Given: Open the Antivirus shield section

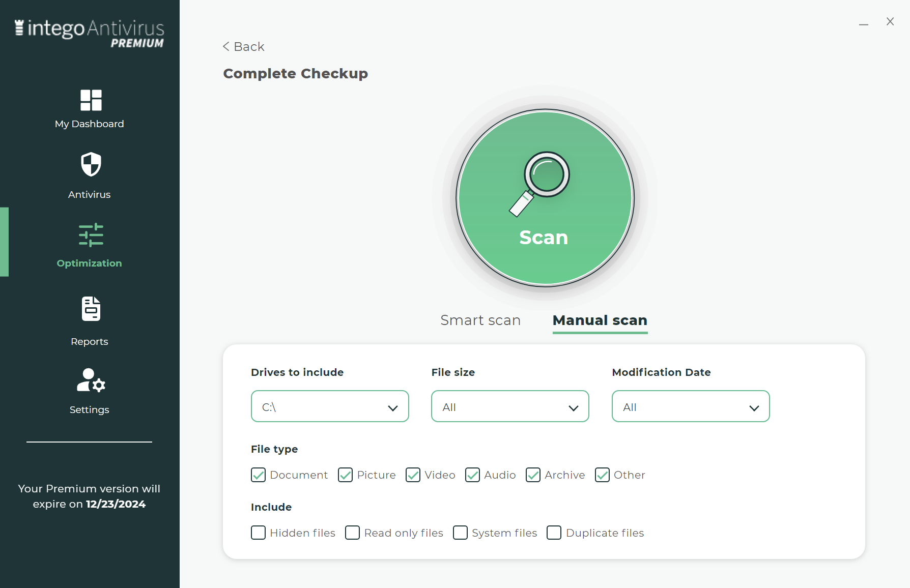Looking at the screenshot, I should [90, 175].
